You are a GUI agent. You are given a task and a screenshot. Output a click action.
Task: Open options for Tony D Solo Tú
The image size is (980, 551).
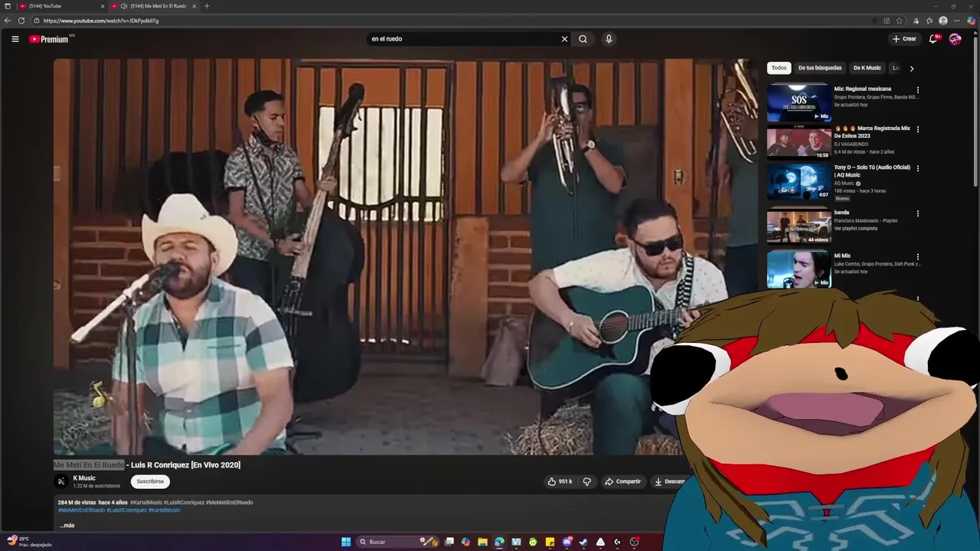pyautogui.click(x=918, y=168)
